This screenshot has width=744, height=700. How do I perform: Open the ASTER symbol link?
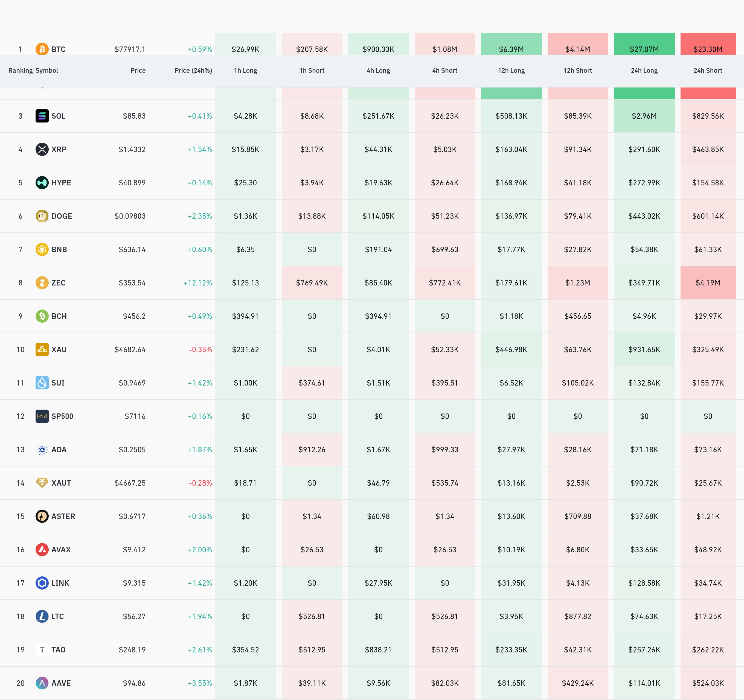[x=63, y=516]
